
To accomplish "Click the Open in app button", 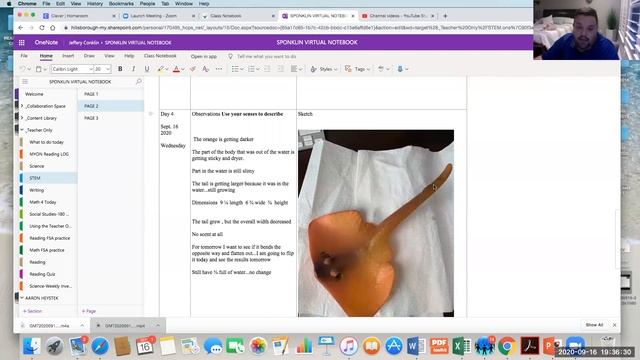I will (204, 56).
